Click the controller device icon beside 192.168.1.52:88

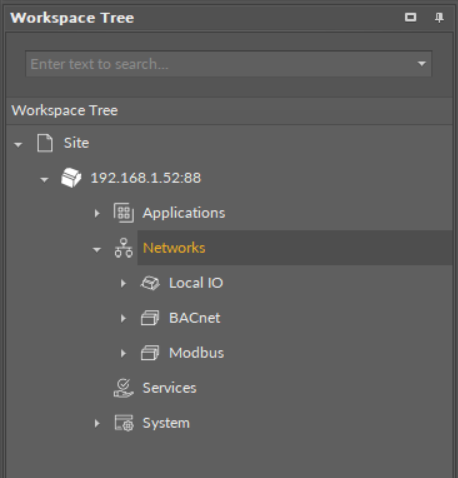[71, 178]
